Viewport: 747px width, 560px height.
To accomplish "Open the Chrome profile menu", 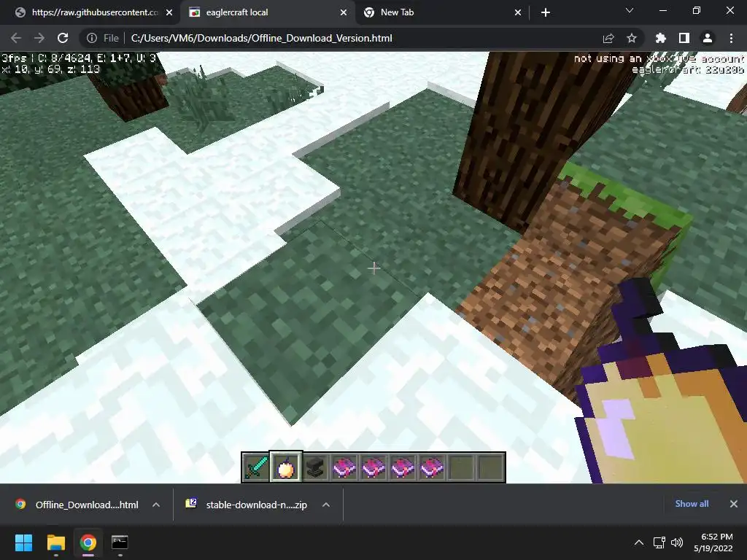I will tap(708, 38).
